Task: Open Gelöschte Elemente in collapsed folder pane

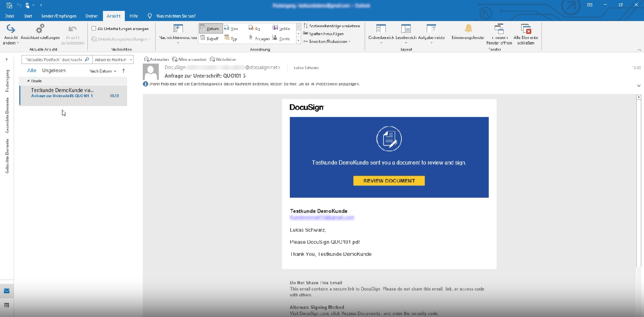Action: (7, 156)
